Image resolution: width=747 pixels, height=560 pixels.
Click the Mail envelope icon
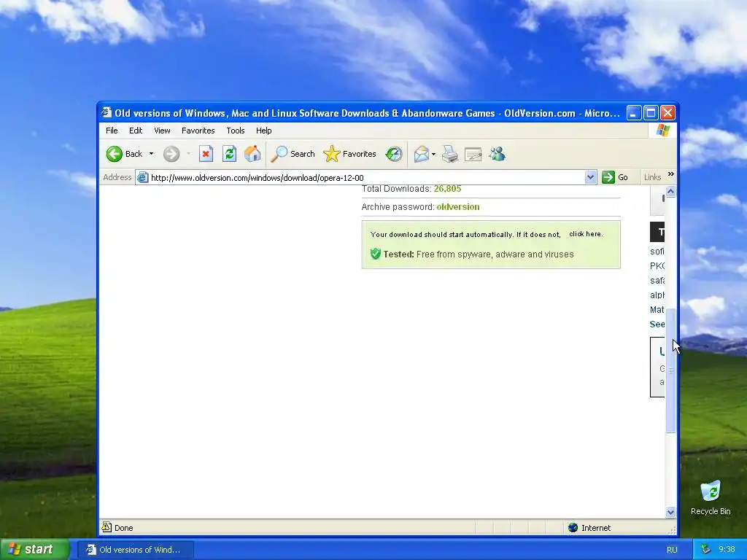point(421,154)
